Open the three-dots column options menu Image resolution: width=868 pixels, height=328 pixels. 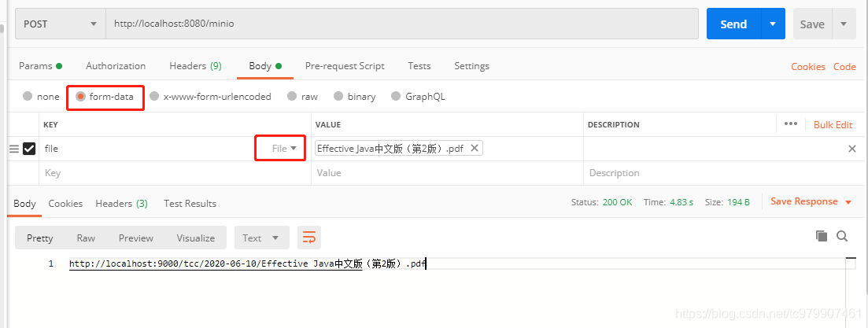pos(791,124)
